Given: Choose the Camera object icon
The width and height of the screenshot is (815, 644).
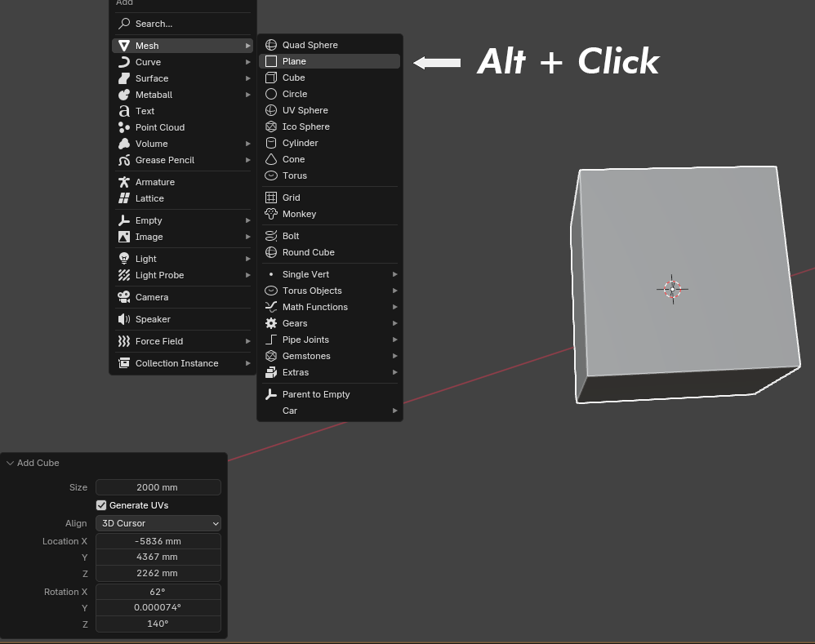Looking at the screenshot, I should (x=123, y=297).
